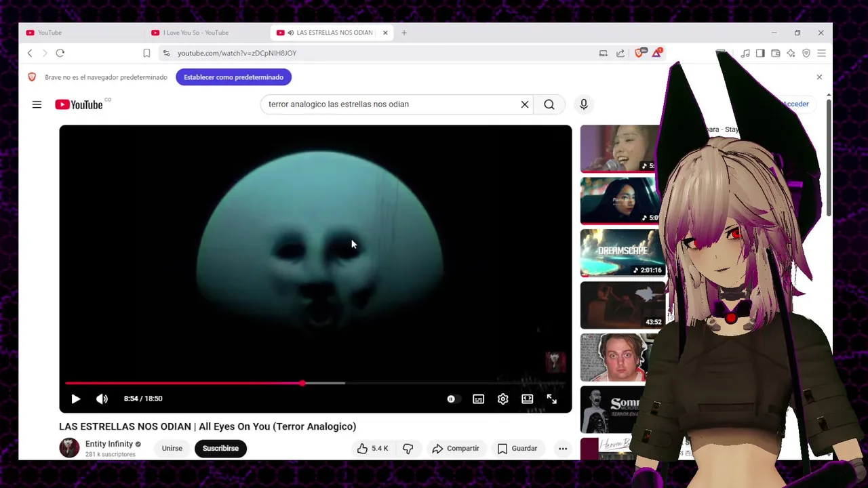Open the Entity Infinity channel name link

tap(108, 444)
